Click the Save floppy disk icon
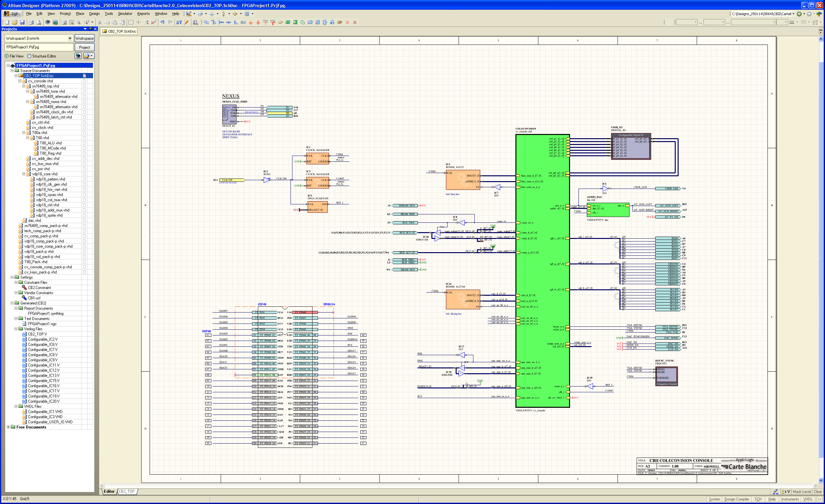Screen dimensions: 825x504 [x=22, y=22]
